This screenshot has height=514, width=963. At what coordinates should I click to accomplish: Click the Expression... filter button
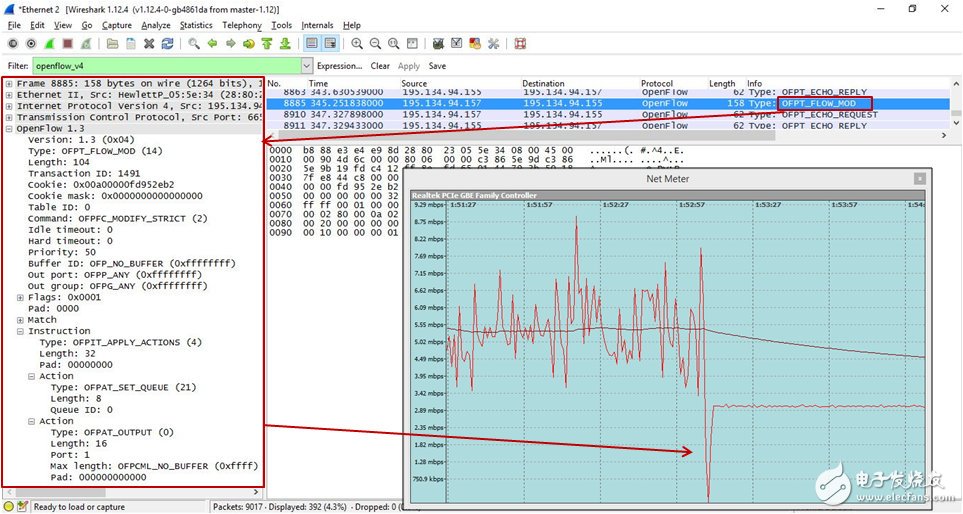[339, 66]
